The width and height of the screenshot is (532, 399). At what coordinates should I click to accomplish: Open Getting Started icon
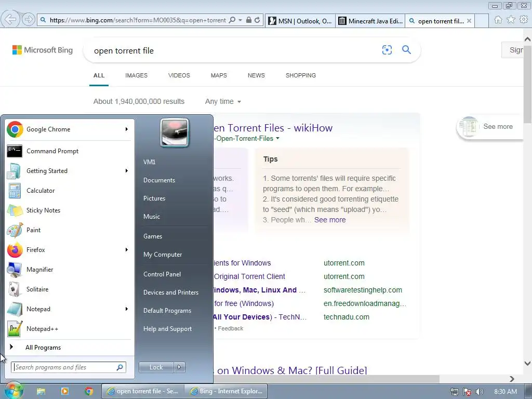pos(15,171)
